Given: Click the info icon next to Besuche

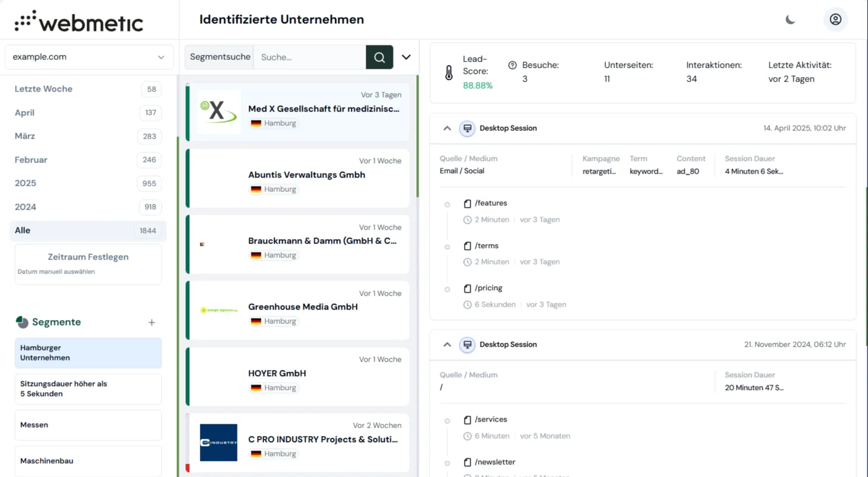Looking at the screenshot, I should pos(511,64).
